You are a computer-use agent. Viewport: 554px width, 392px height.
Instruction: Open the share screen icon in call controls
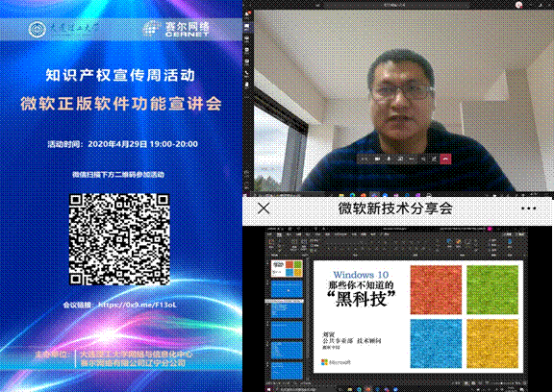[400, 159]
